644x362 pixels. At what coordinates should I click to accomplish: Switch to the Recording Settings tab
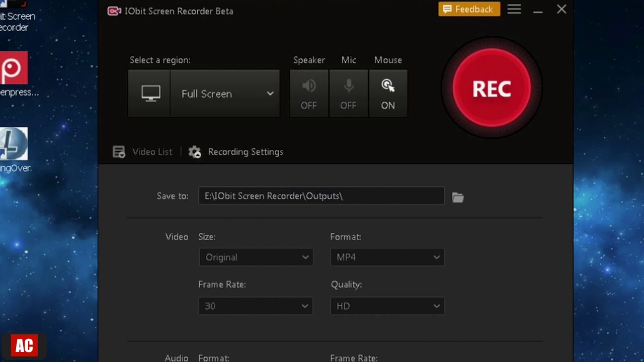point(235,152)
